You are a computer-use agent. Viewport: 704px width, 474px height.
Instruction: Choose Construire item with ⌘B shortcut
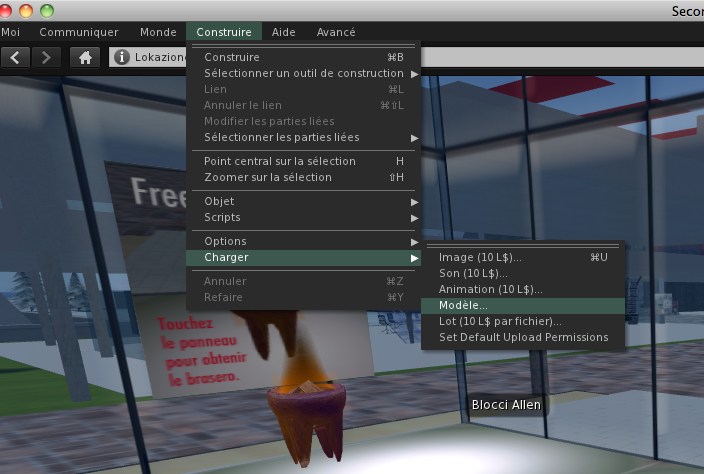coord(304,57)
